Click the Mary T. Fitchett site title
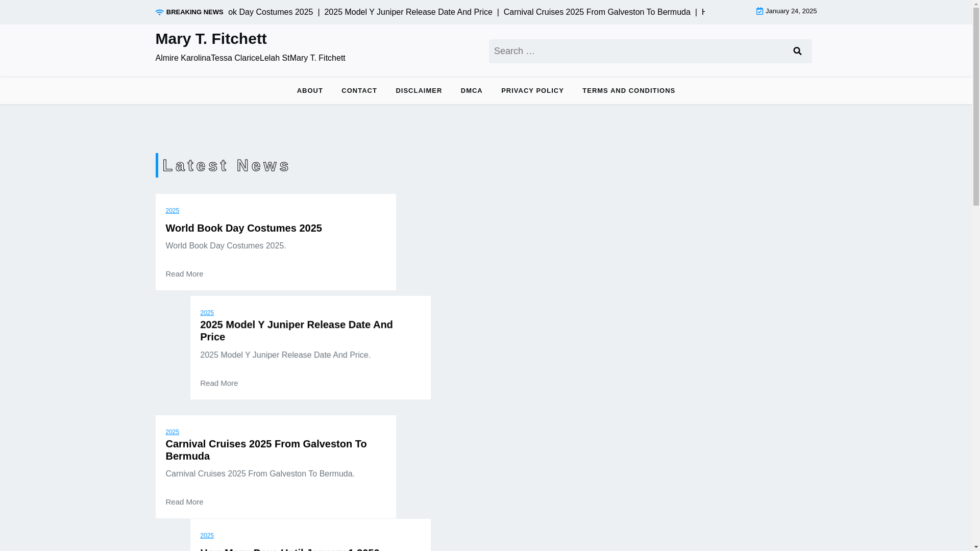Viewport: 980px width, 551px height. coord(211,39)
